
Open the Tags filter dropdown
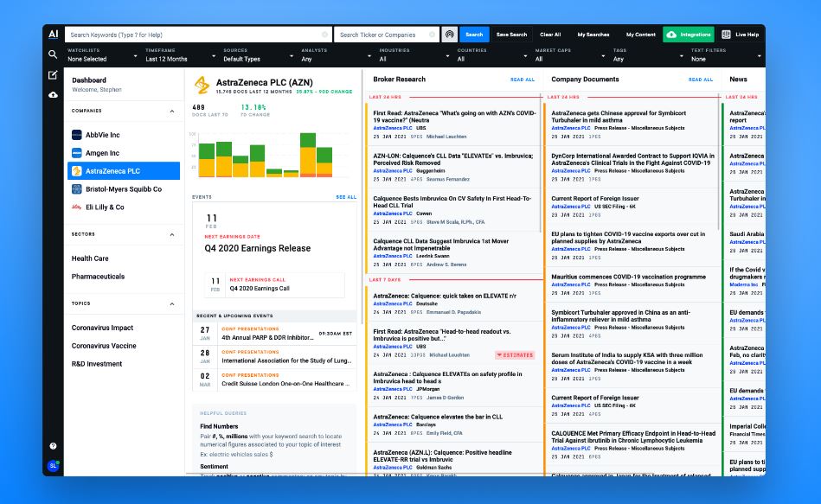pos(648,55)
